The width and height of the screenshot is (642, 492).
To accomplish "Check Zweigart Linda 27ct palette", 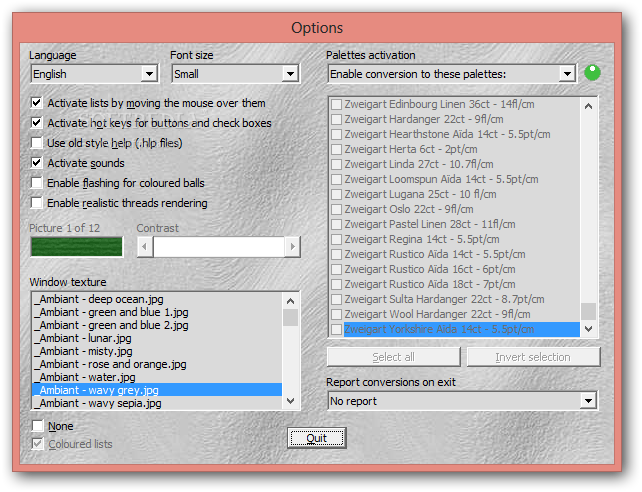I will coord(336,165).
